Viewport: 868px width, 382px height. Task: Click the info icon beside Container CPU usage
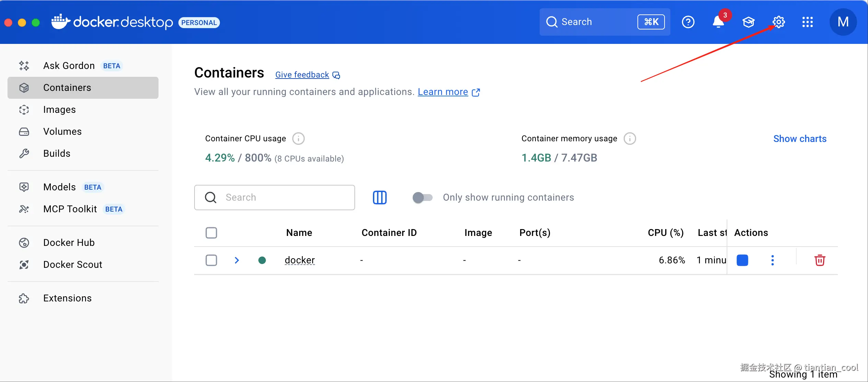(298, 139)
